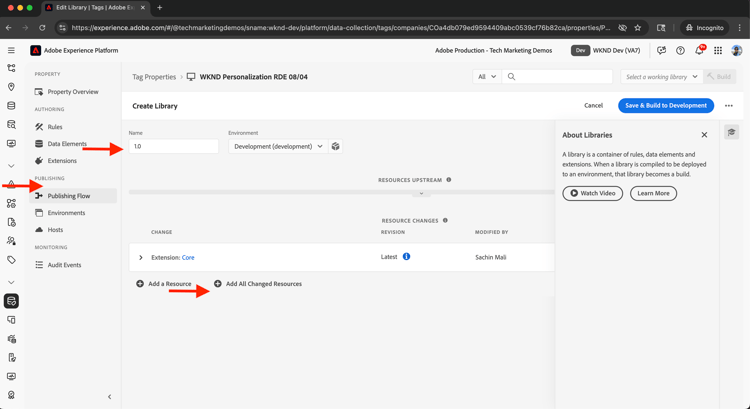
Task: Click the Resources Upstream info icon
Action: point(448,180)
